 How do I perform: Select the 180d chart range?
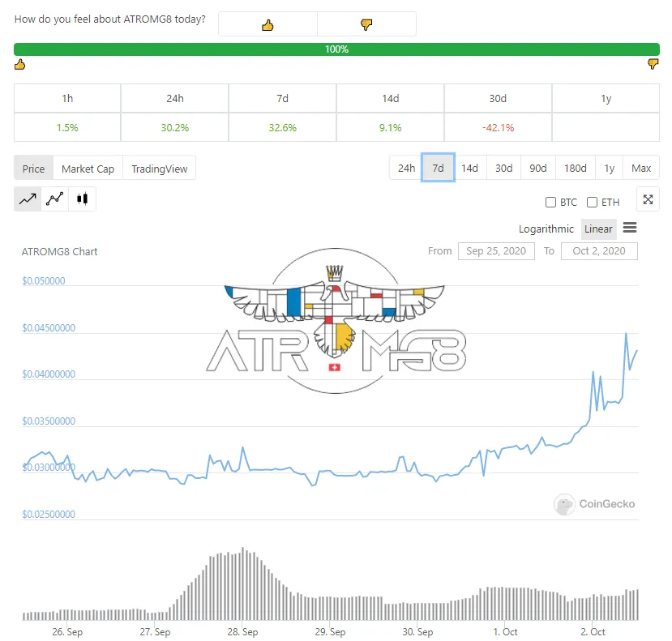[576, 168]
